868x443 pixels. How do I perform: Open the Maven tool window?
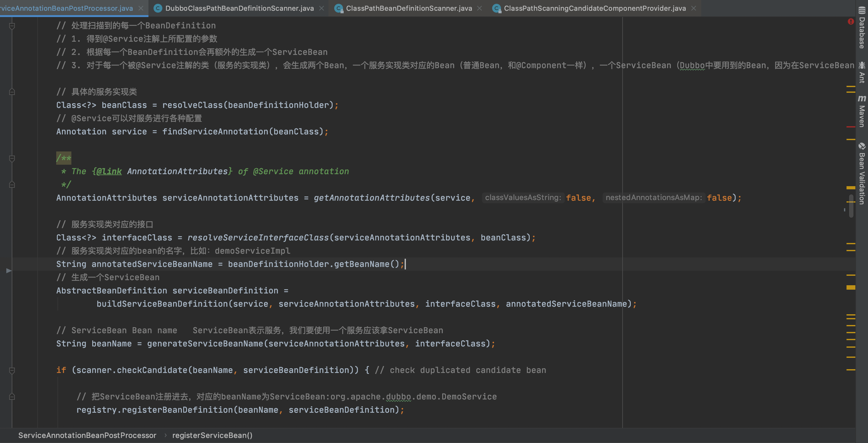(x=862, y=111)
